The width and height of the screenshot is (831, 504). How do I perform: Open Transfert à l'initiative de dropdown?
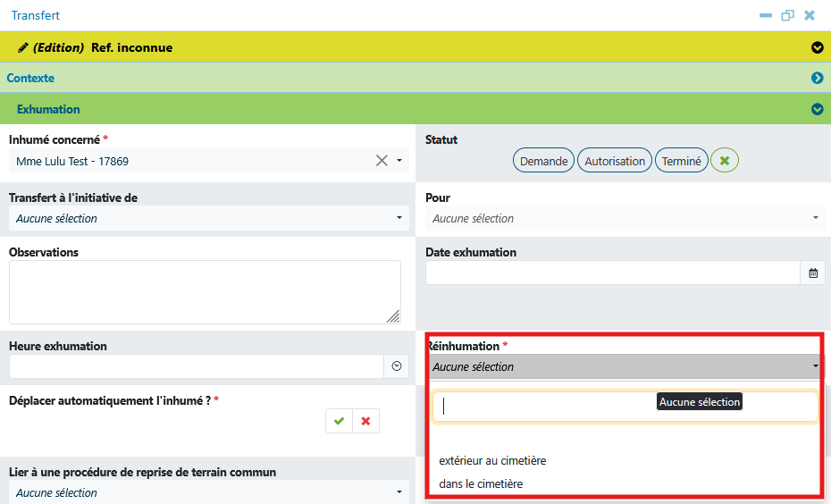[209, 218]
